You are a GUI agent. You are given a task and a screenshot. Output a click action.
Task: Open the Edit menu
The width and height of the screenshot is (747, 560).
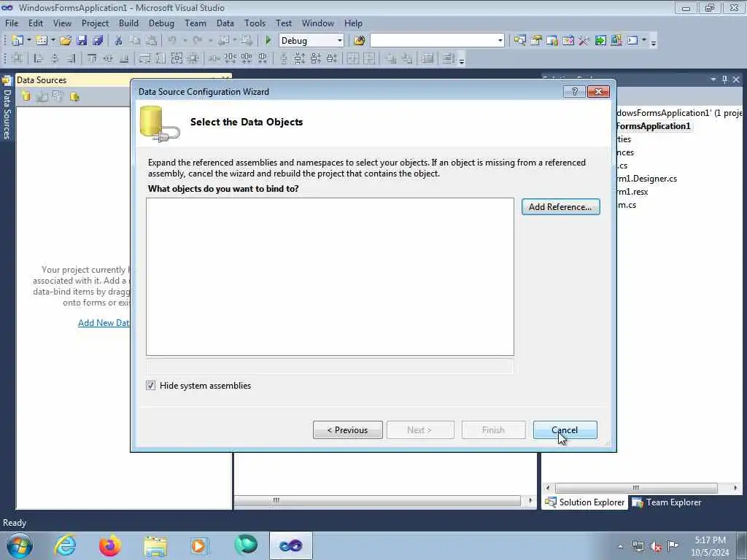coord(35,23)
